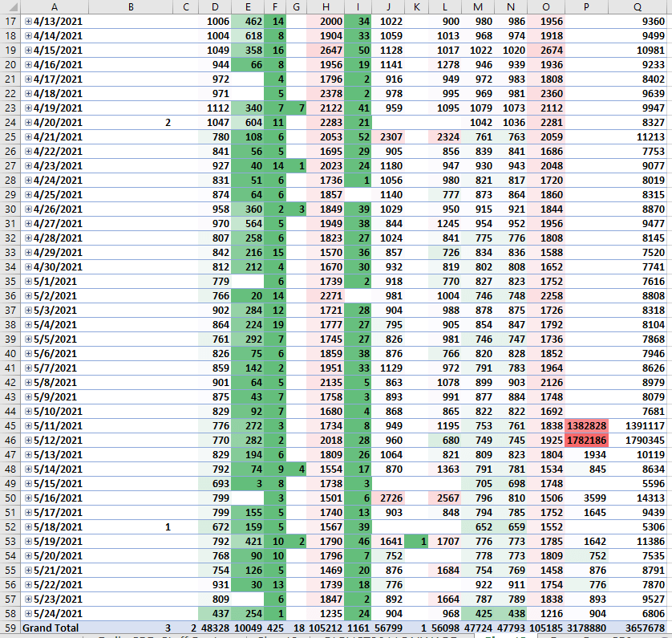Click the plus icon beside 4/30/2021

tap(29, 266)
